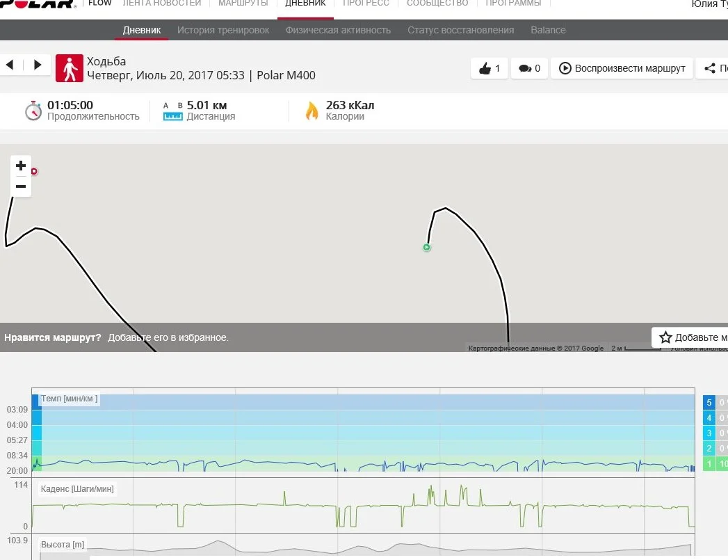728x560 pixels.
Task: Open comments with speech bubble button
Action: [529, 68]
